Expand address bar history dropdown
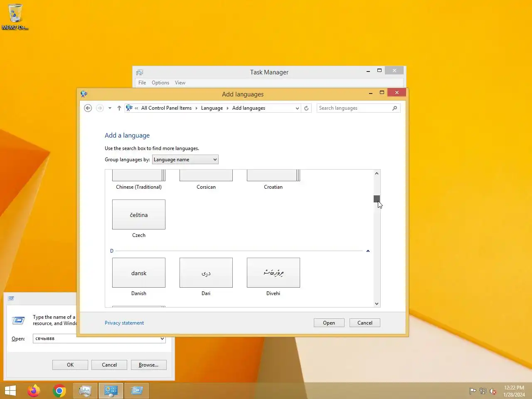The height and width of the screenshot is (399, 532). [x=297, y=108]
